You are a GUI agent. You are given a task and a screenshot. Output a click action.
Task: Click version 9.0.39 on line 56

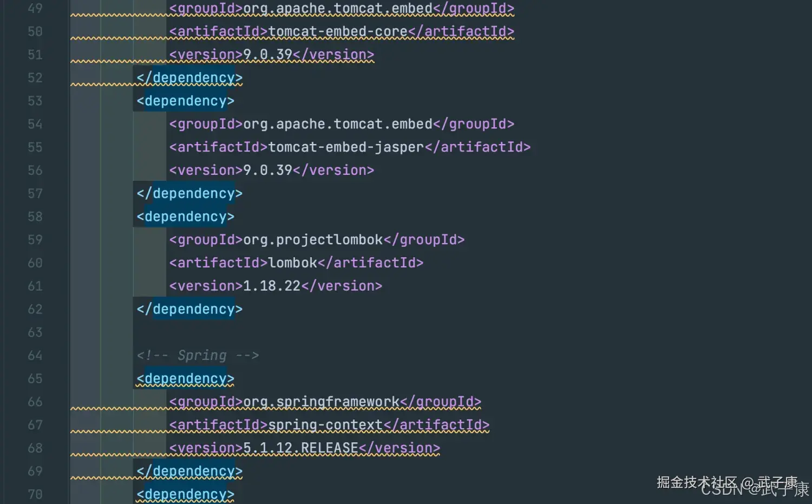click(x=272, y=171)
